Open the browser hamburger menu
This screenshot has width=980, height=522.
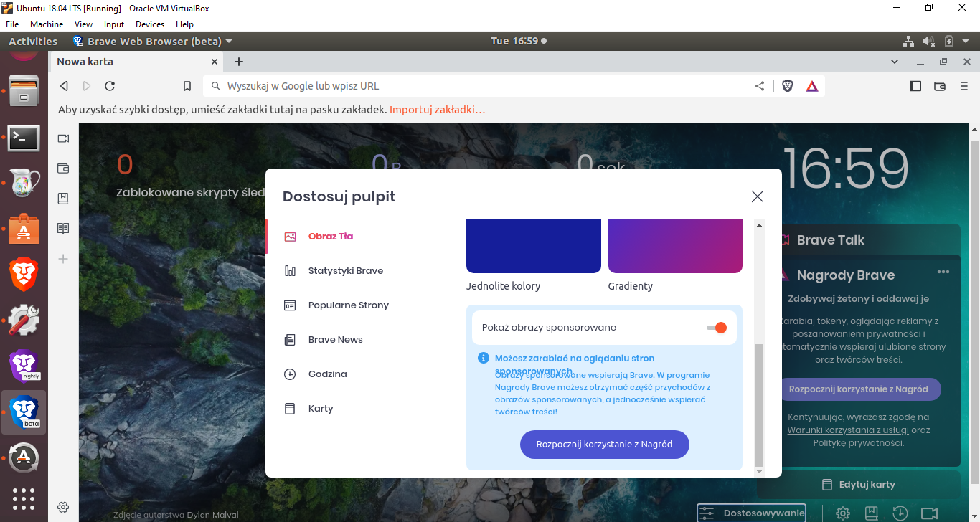click(964, 86)
